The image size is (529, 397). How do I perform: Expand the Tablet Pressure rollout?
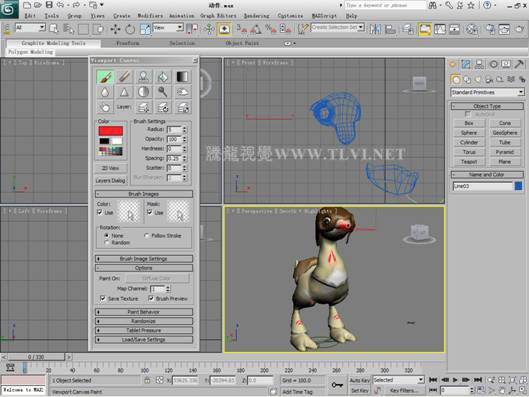pyautogui.click(x=144, y=330)
